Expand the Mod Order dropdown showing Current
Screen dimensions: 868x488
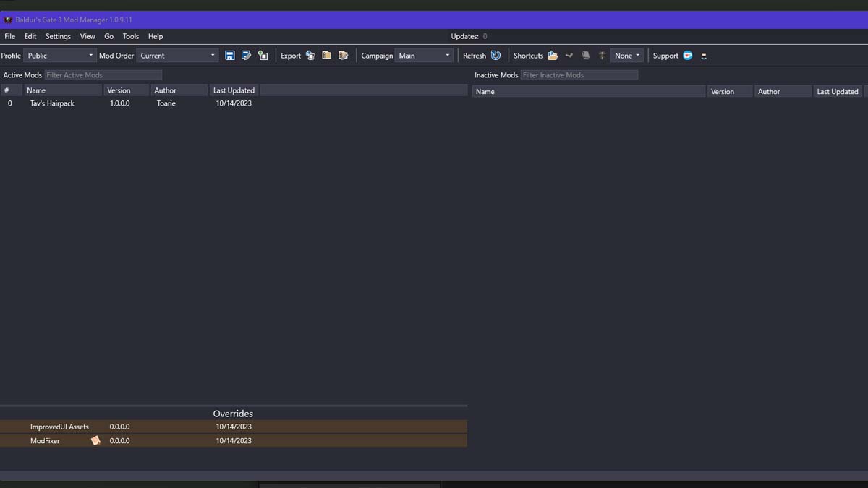coord(177,56)
